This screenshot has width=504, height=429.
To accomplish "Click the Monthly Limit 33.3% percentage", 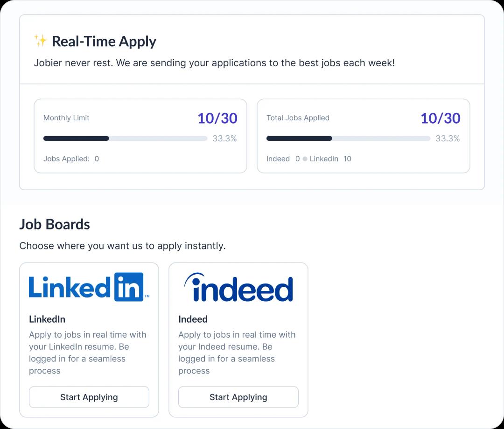I will (224, 138).
